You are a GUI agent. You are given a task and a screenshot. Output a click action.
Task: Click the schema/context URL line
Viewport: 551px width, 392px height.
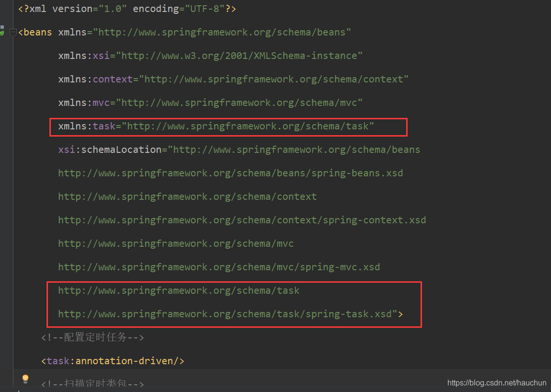tap(188, 196)
